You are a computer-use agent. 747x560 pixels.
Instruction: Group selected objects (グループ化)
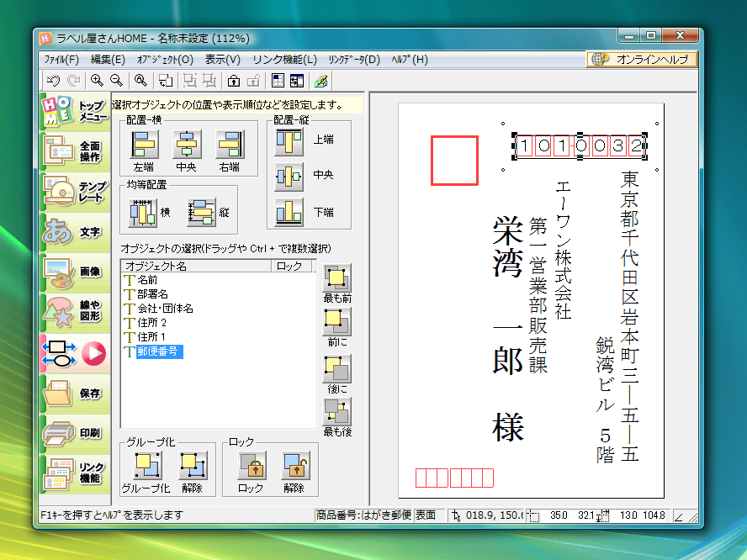pos(146,466)
